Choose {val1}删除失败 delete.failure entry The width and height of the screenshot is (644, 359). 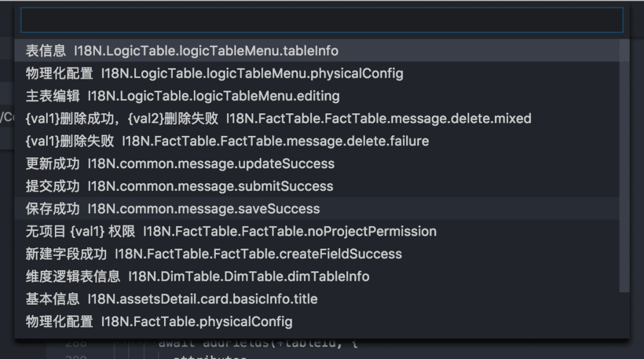(x=227, y=141)
